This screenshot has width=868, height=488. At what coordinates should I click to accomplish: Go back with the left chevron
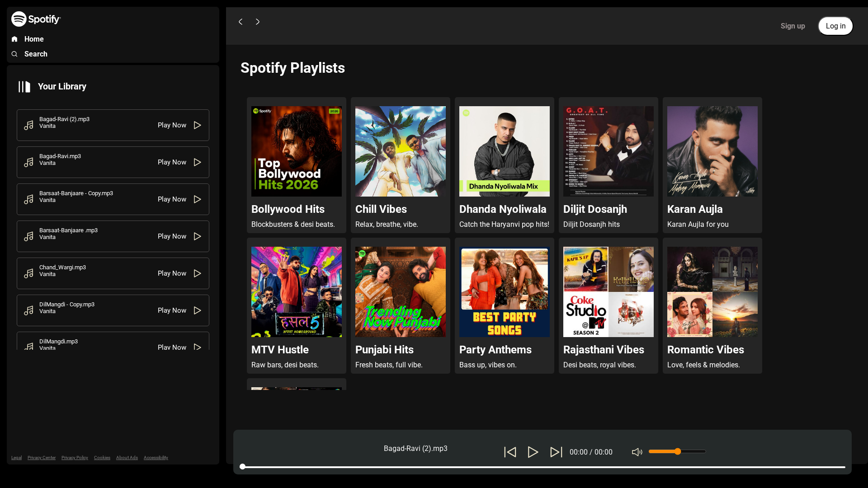pos(241,22)
